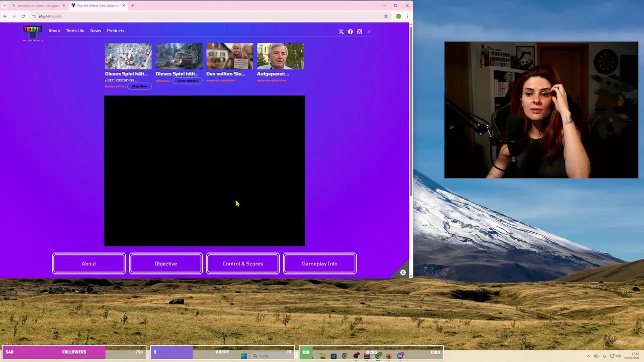Click the Control & Scores button
Image resolution: width=644 pixels, height=362 pixels.
click(x=243, y=263)
